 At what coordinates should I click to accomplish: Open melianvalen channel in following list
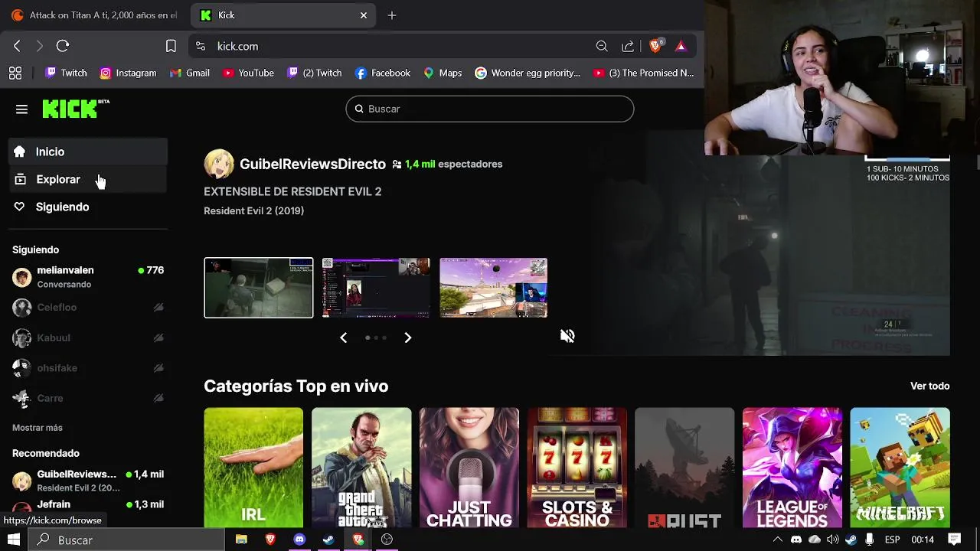88,276
